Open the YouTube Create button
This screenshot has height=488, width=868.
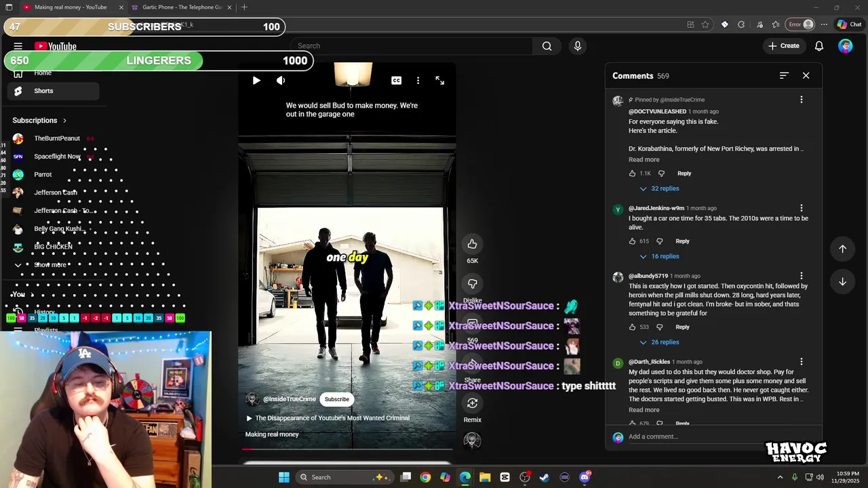pyautogui.click(x=784, y=46)
